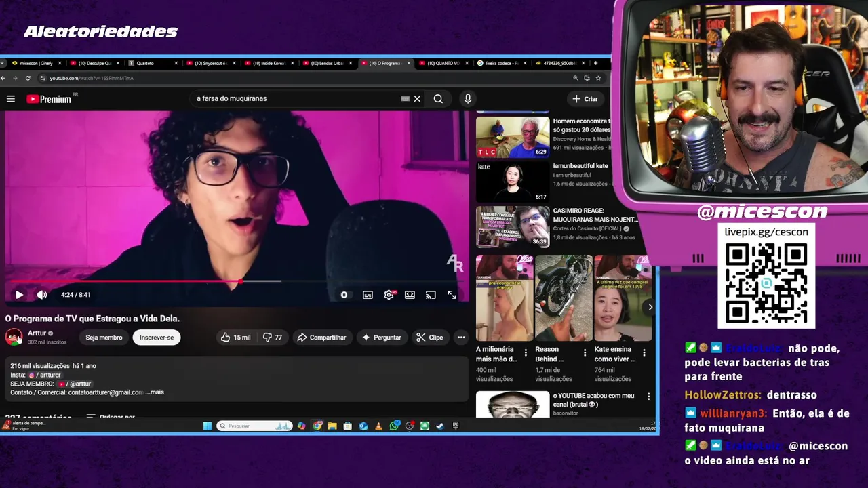Toggle subtitles/captions in the player

tap(368, 295)
